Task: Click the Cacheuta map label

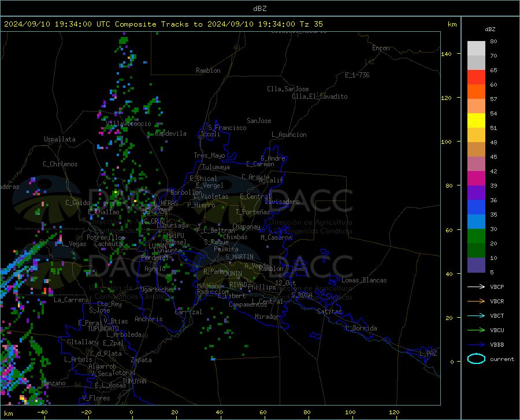Action: [109, 244]
